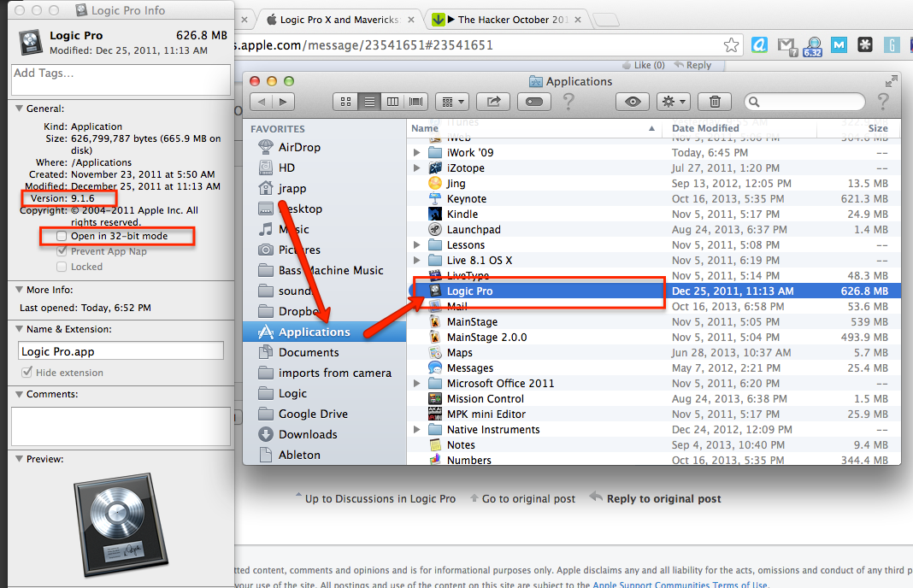Switch Finder to Cover Flow view
Viewport: 913px width, 588px height.
click(415, 102)
